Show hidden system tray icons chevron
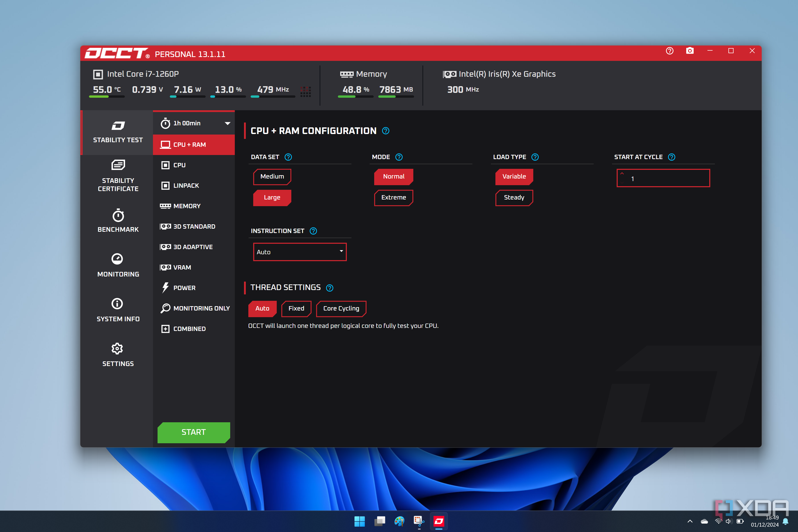This screenshot has height=532, width=798. tap(690, 521)
